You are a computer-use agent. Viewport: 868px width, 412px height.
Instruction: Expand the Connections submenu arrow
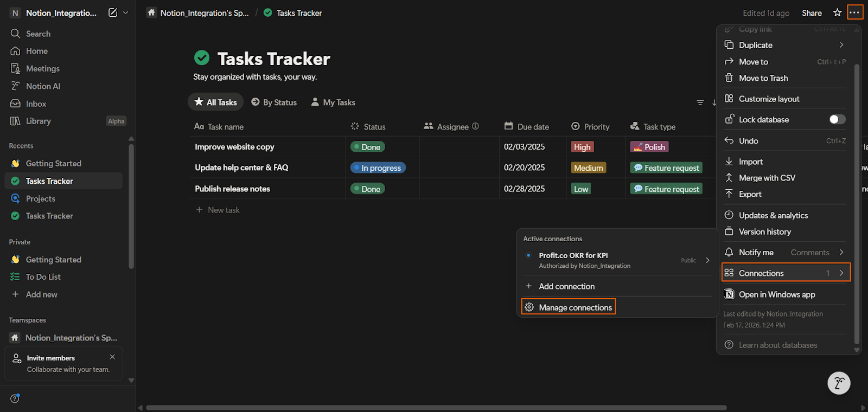coord(841,273)
